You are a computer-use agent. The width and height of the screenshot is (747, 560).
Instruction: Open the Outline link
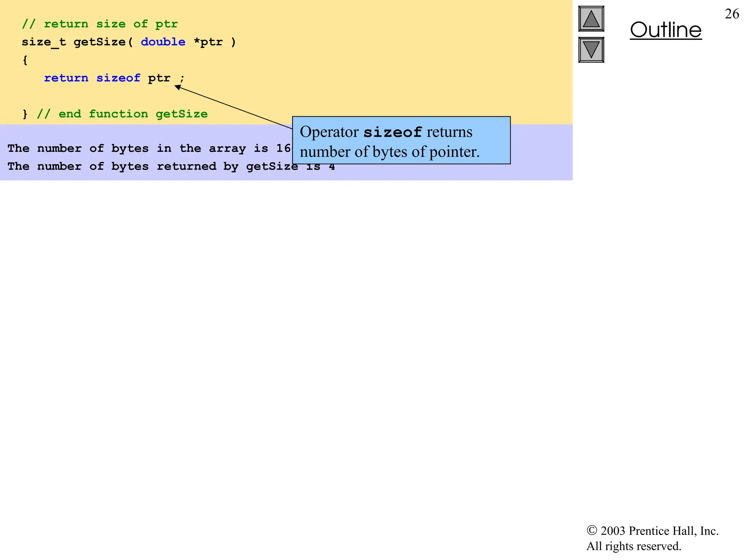click(x=666, y=30)
